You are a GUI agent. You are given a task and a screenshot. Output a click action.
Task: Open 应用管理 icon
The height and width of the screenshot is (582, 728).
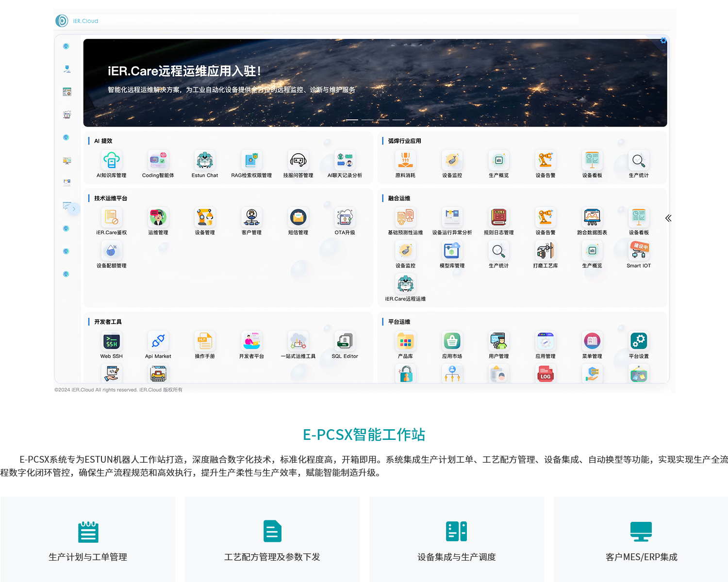click(546, 341)
